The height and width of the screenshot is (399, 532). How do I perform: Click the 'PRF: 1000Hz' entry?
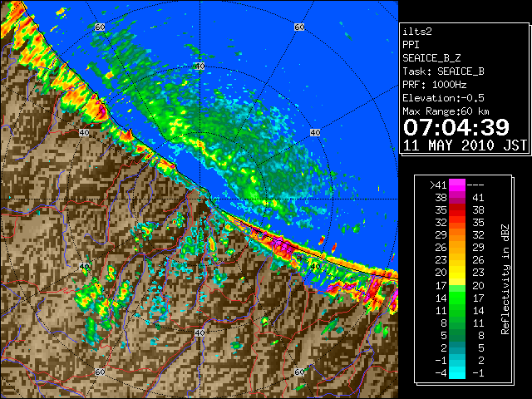tap(434, 85)
